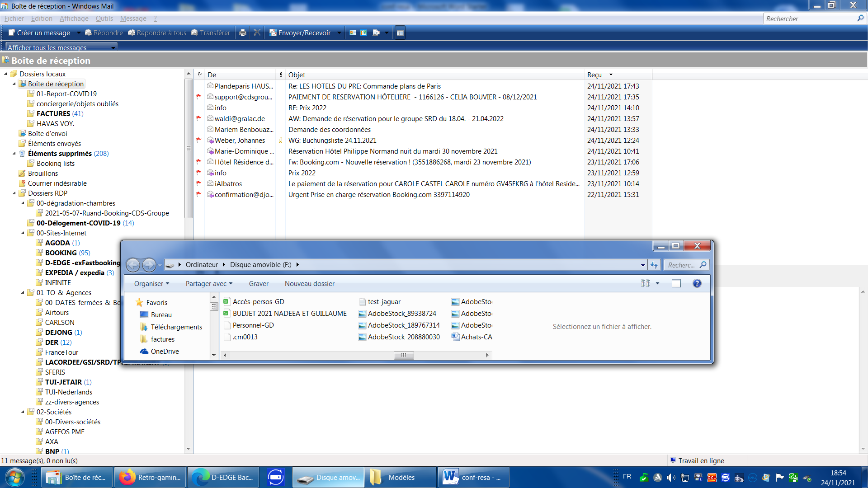The height and width of the screenshot is (488, 868).
Task: Open the Outils menu
Action: pos(104,19)
